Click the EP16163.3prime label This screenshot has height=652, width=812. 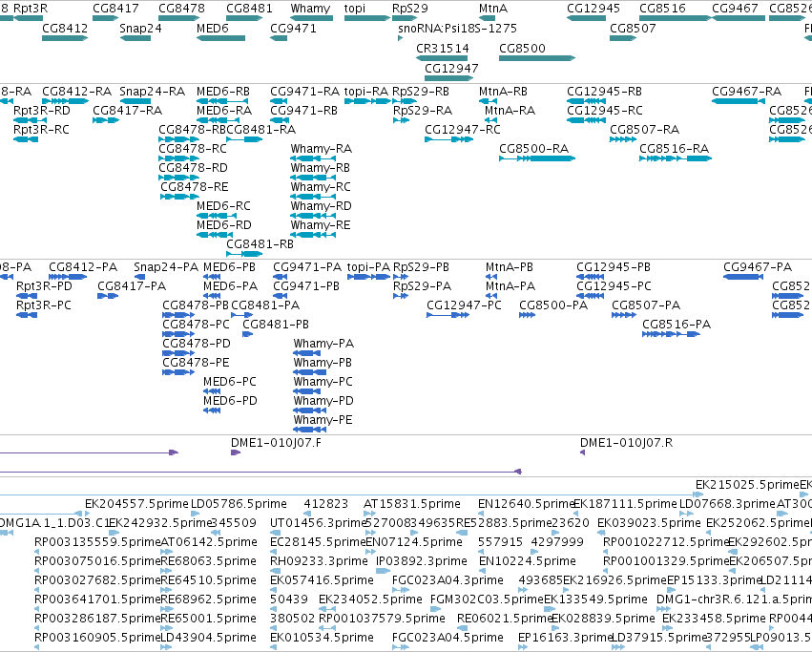tap(565, 637)
